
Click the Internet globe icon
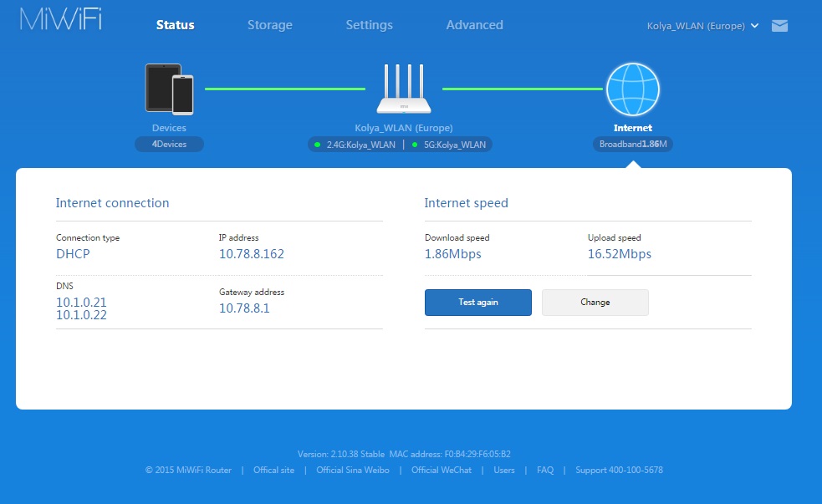(633, 89)
